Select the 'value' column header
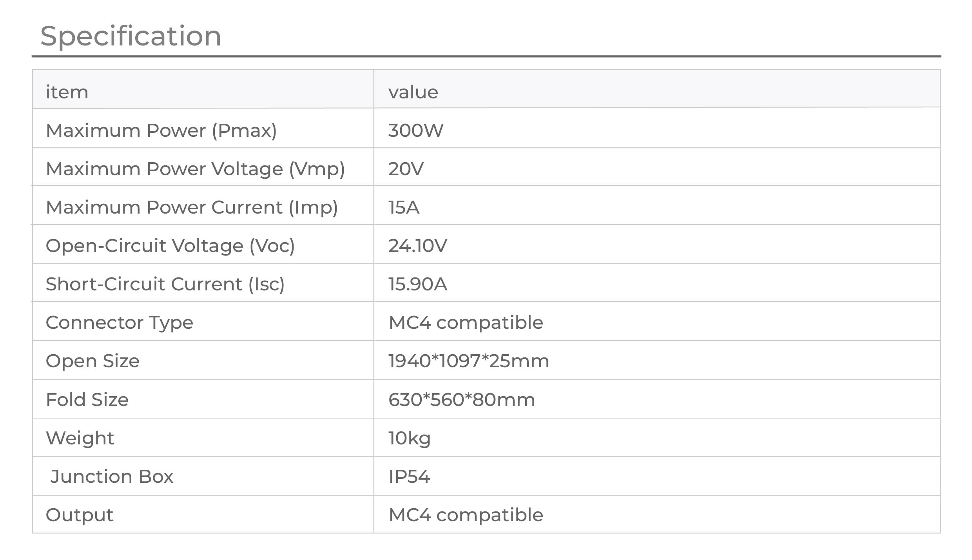972x560 pixels. pos(413,92)
